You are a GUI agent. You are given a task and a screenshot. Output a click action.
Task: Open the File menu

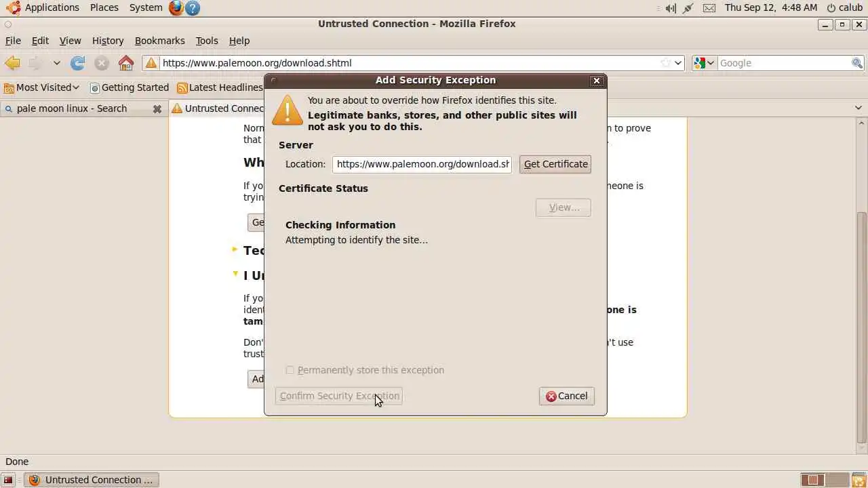pyautogui.click(x=13, y=41)
